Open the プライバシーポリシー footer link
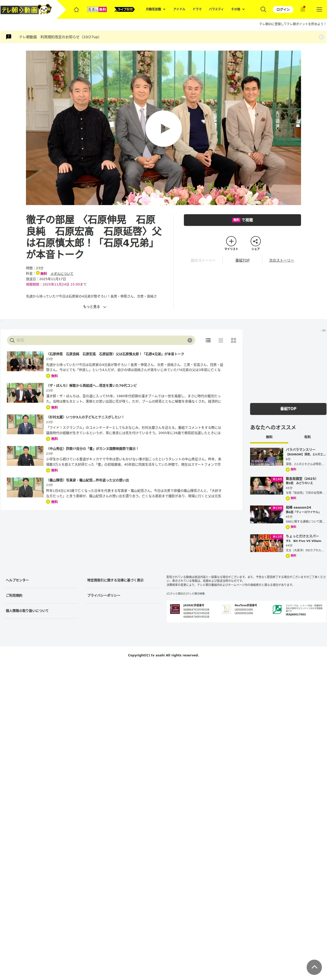This screenshot has height=980, width=327. coord(104,595)
